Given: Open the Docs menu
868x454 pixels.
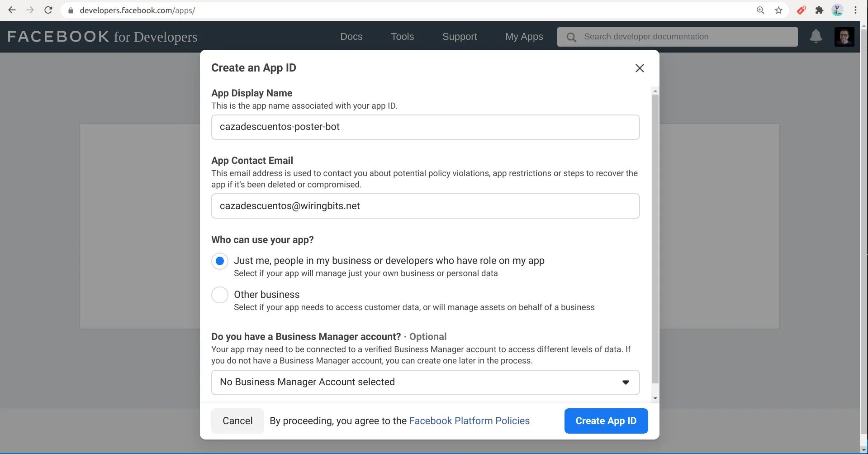Looking at the screenshot, I should click(x=351, y=37).
